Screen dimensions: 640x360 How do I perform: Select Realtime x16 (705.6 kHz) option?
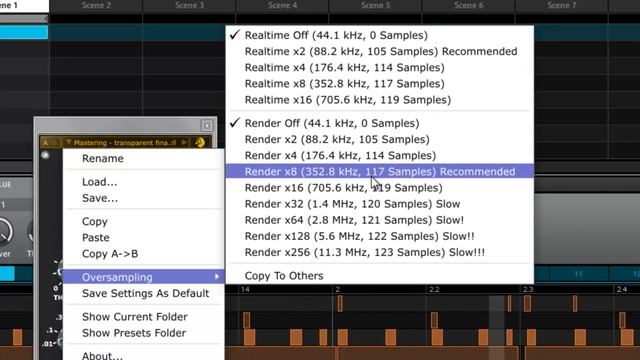[x=380, y=100]
